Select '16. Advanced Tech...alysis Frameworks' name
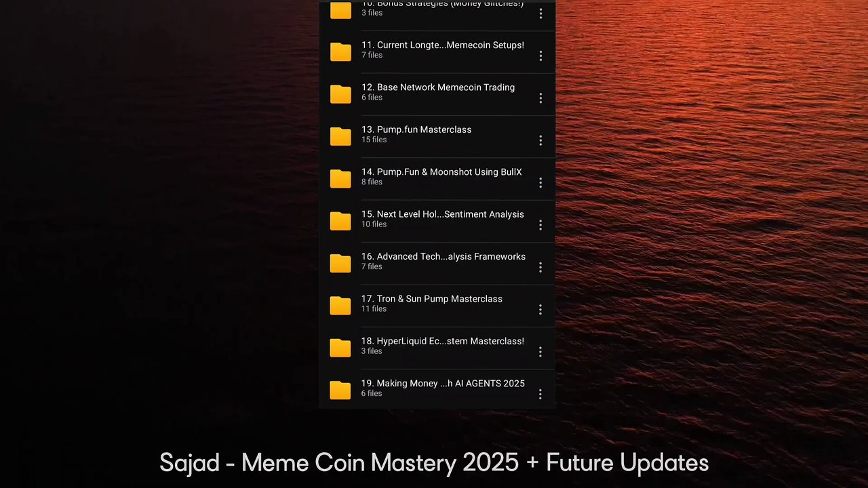 443,256
